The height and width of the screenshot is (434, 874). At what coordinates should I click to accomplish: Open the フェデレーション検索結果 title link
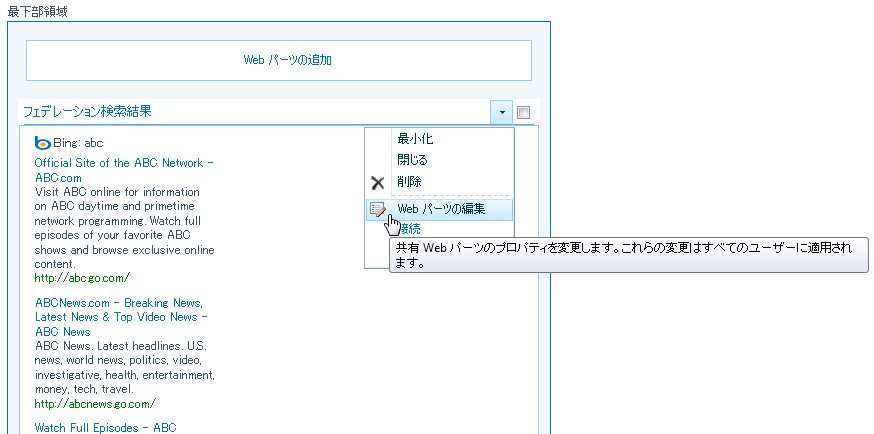tap(88, 112)
